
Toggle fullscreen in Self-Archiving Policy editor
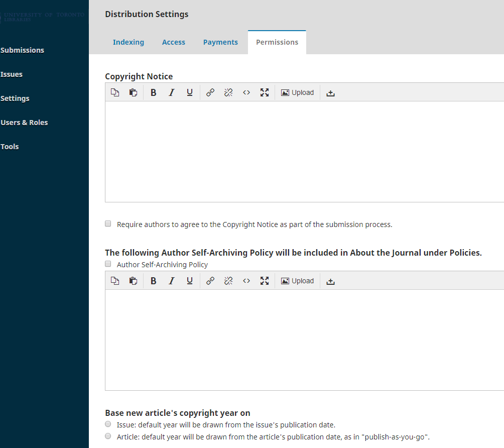pyautogui.click(x=265, y=281)
